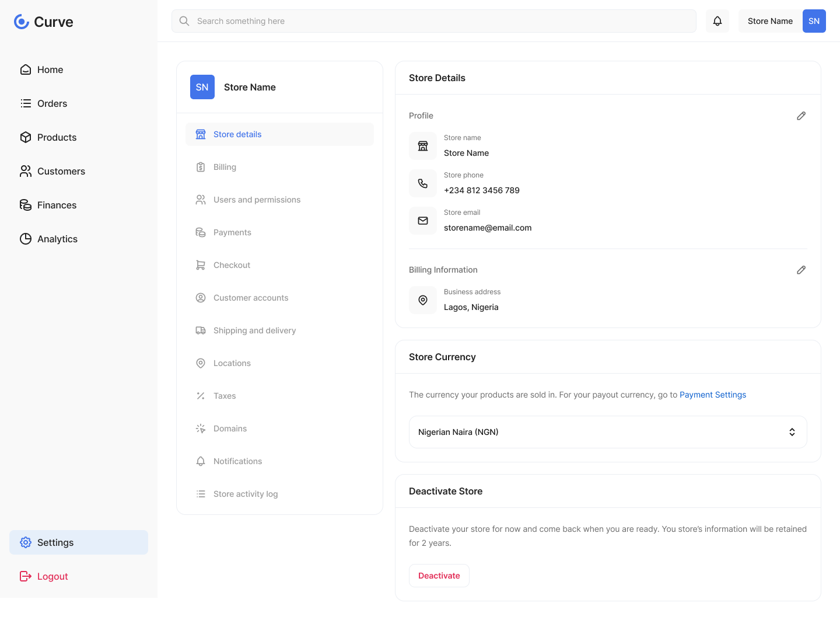Image resolution: width=840 pixels, height=620 pixels.
Task: Switch to Billing settings
Action: [x=279, y=167]
